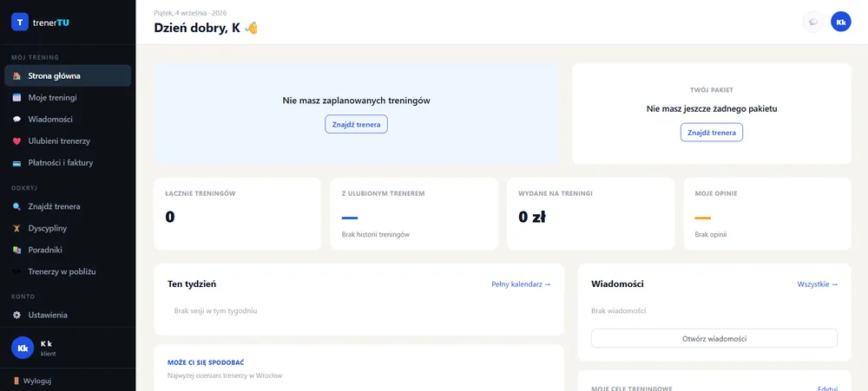The width and height of the screenshot is (868, 391).
Task: Click the 'K k' user name in sidebar
Action: [x=46, y=343]
